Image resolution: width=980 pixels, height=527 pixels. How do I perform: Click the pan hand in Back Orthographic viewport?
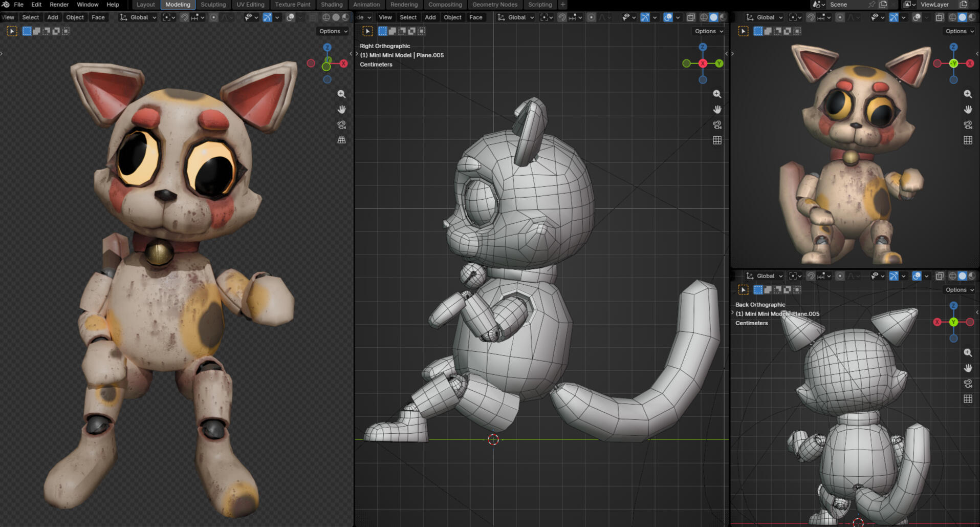(x=968, y=368)
